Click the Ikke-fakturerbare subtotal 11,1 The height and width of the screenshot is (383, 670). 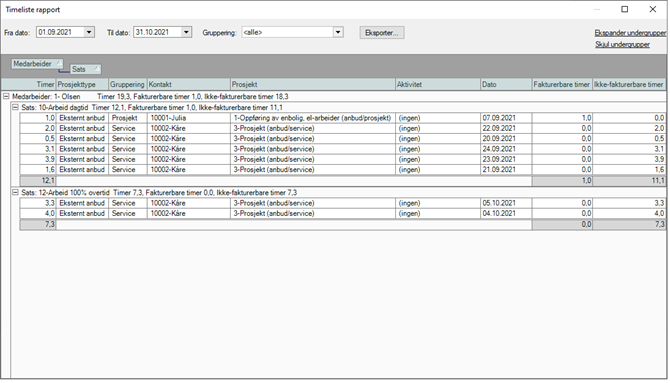tap(629, 181)
